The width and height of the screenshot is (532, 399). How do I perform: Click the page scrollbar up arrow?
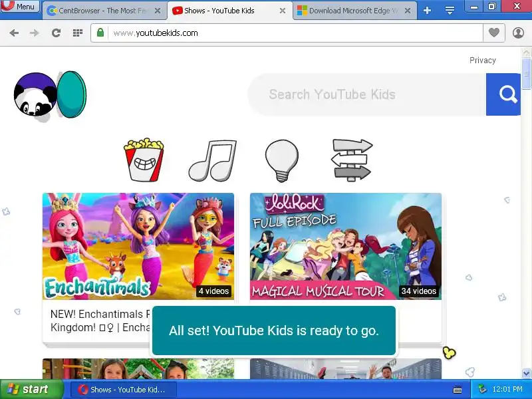526,52
